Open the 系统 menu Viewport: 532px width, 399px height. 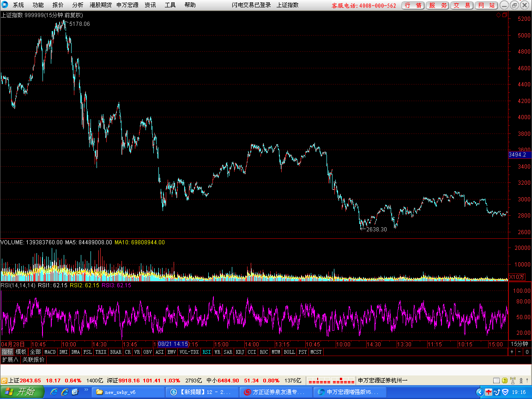[x=18, y=5]
